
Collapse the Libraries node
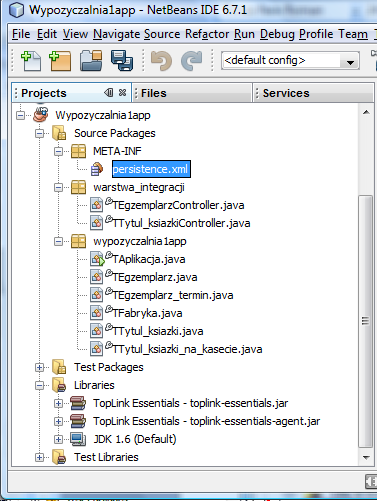pos(39,385)
